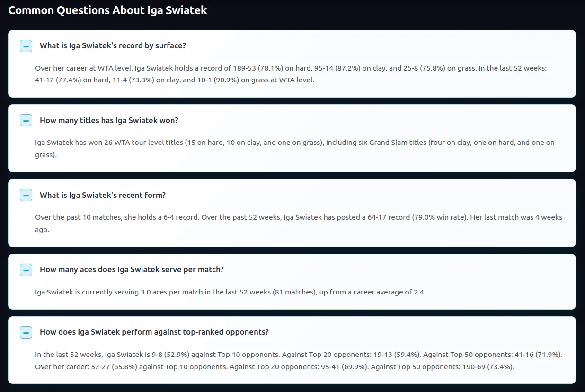Collapse the surface record question via minus icon
Image resolution: width=585 pixels, height=392 pixels.
click(x=26, y=46)
